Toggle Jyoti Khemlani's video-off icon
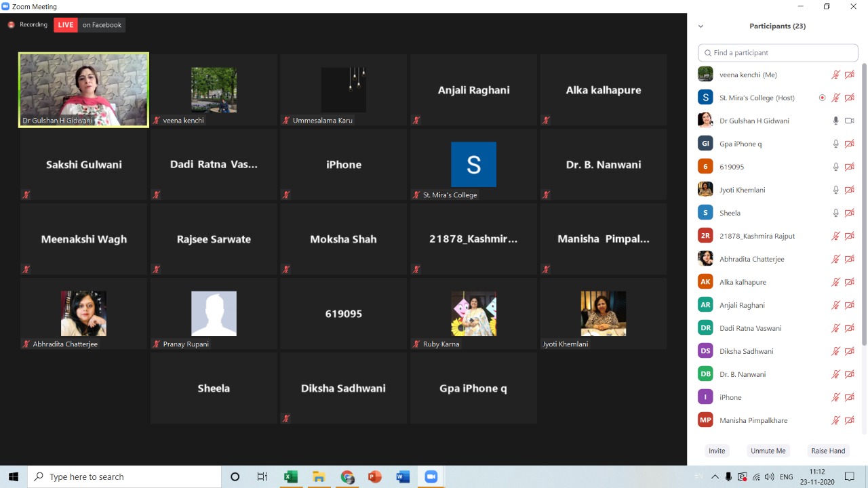 pos(849,190)
